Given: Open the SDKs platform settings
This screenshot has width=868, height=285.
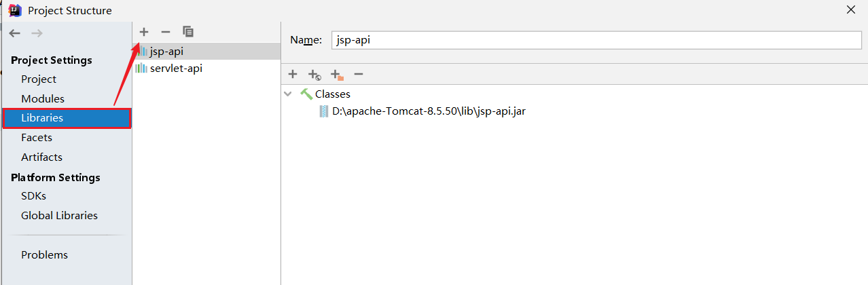Looking at the screenshot, I should click(x=33, y=195).
